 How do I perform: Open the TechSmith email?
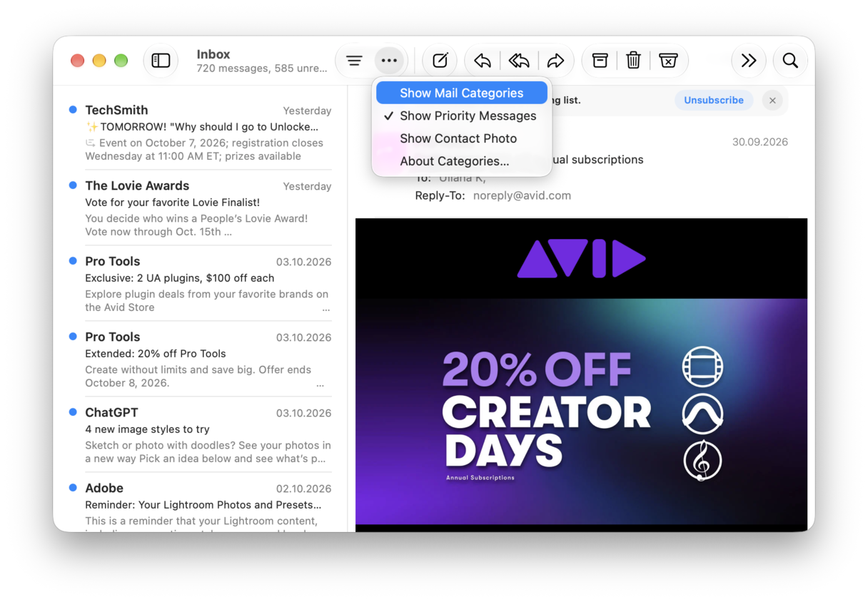[x=200, y=132]
